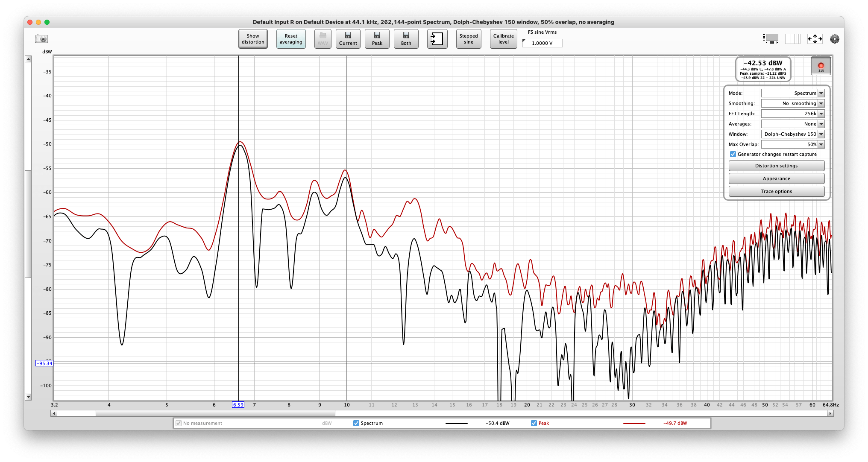Toggle the No measurement checkbox
Screen dimensions: 868x462
point(179,423)
